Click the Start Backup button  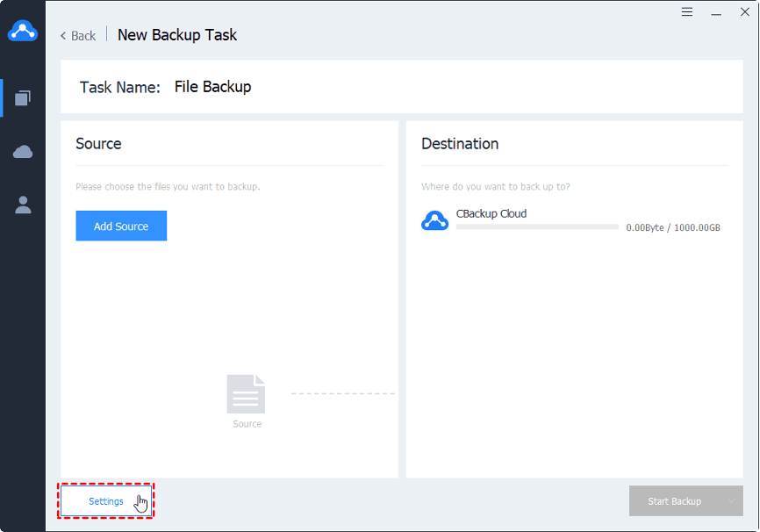[674, 501]
